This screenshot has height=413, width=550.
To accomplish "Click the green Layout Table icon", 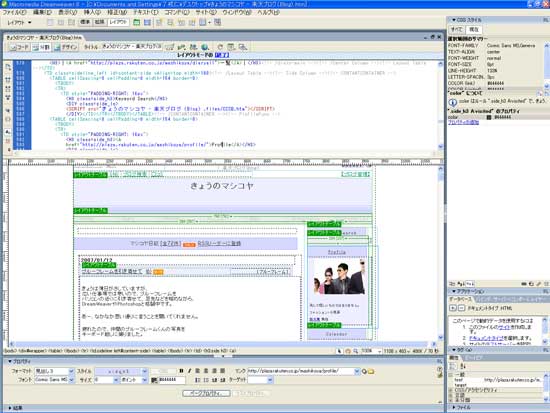I will click(136, 22).
